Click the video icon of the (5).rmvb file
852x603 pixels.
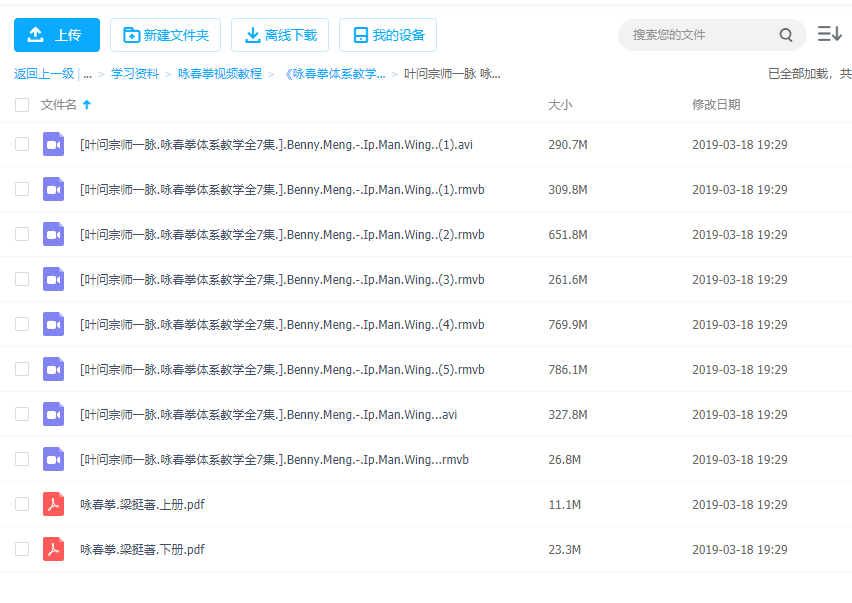point(53,369)
